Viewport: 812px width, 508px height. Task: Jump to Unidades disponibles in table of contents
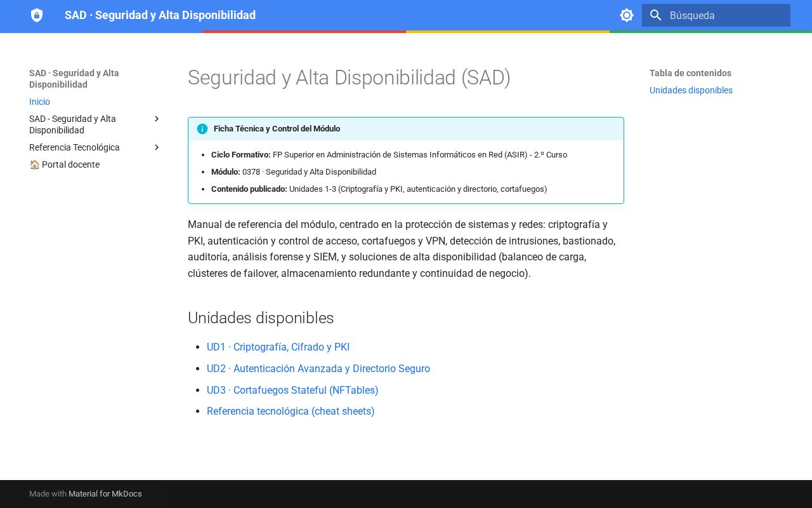(691, 90)
